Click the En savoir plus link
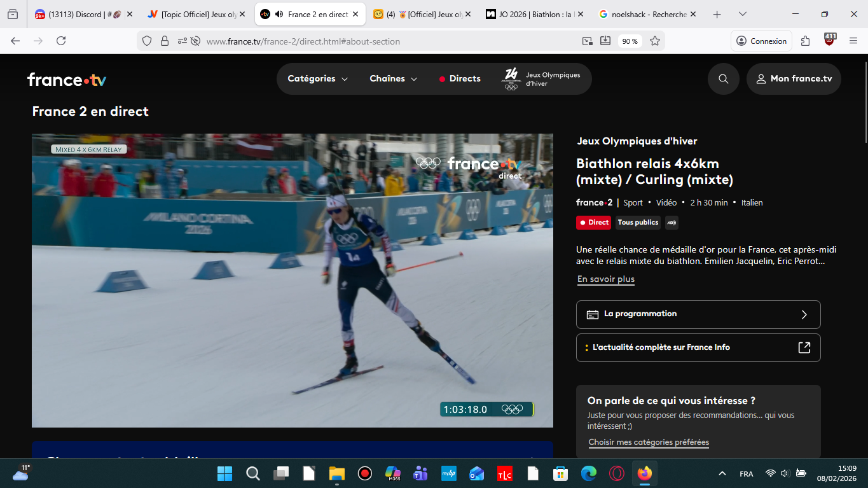 [x=606, y=279]
